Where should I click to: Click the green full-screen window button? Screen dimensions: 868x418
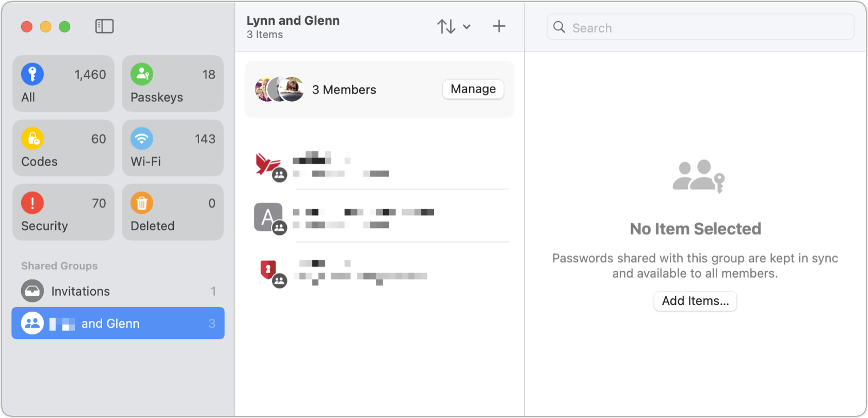click(x=65, y=26)
